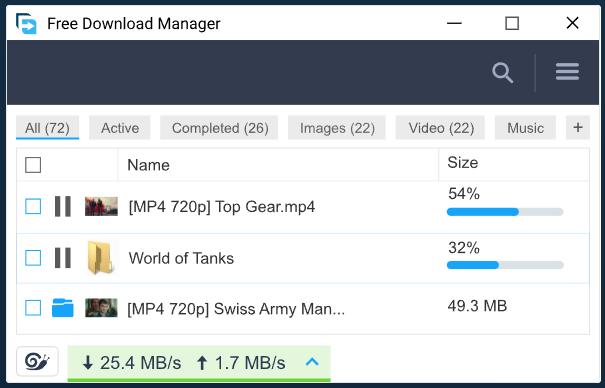Tick the select-all checkbox in header
Viewport: 605px width, 388px height.
[33, 165]
